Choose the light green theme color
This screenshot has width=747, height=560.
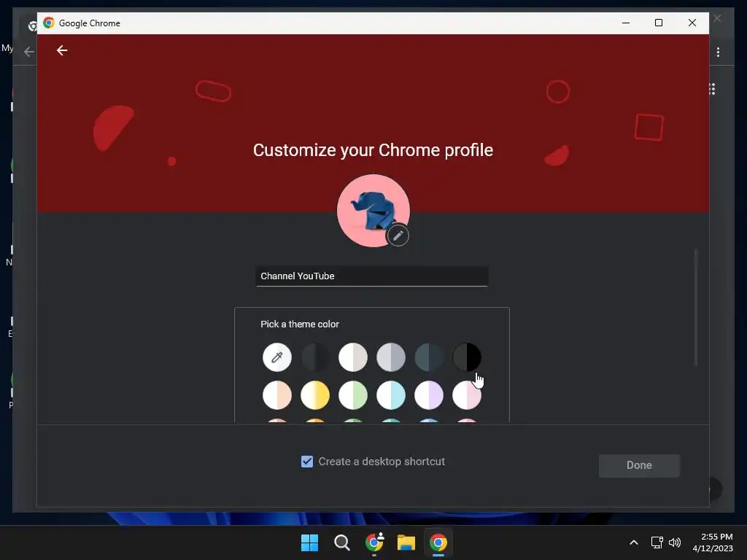point(353,395)
